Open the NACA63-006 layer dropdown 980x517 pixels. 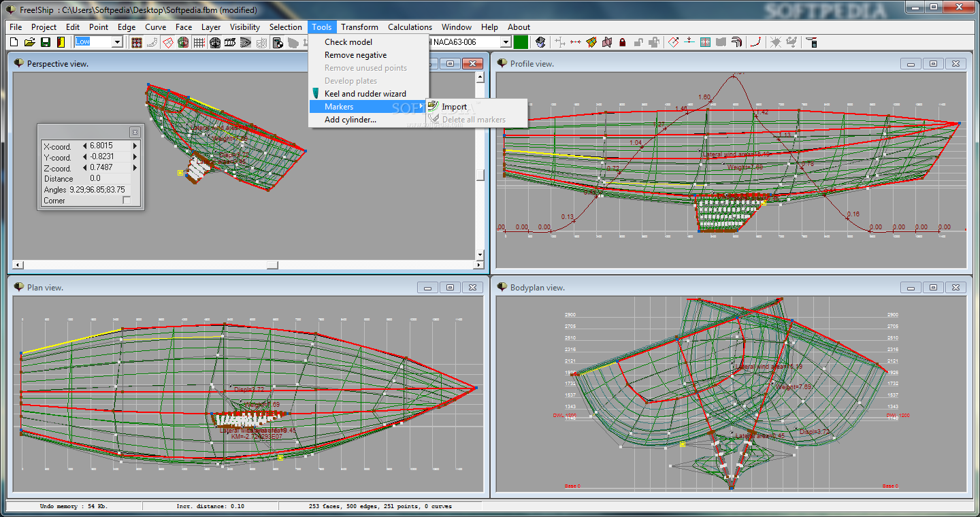[x=505, y=42]
